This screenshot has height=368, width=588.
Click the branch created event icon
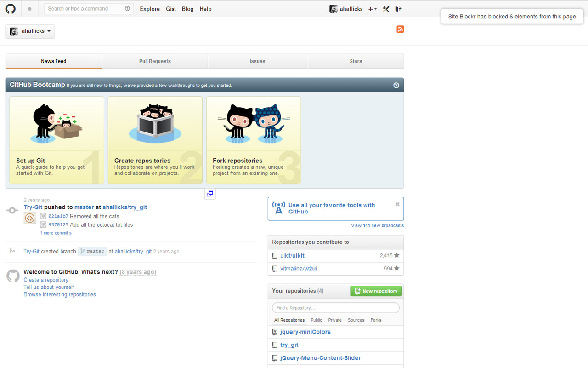tap(12, 251)
